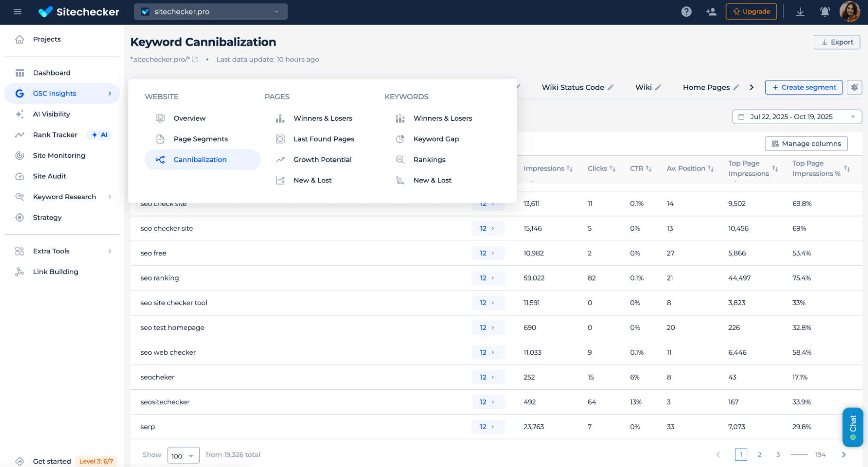Click the download icon in header
Image resolution: width=868 pixels, height=467 pixels.
(800, 12)
